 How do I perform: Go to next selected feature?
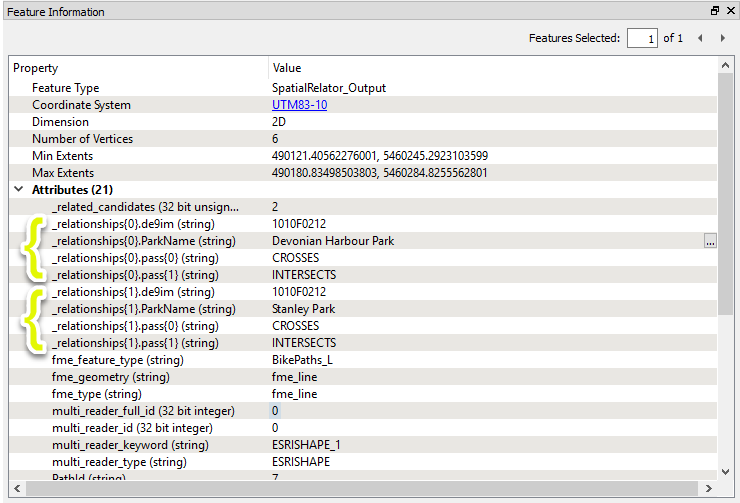[x=721, y=38]
